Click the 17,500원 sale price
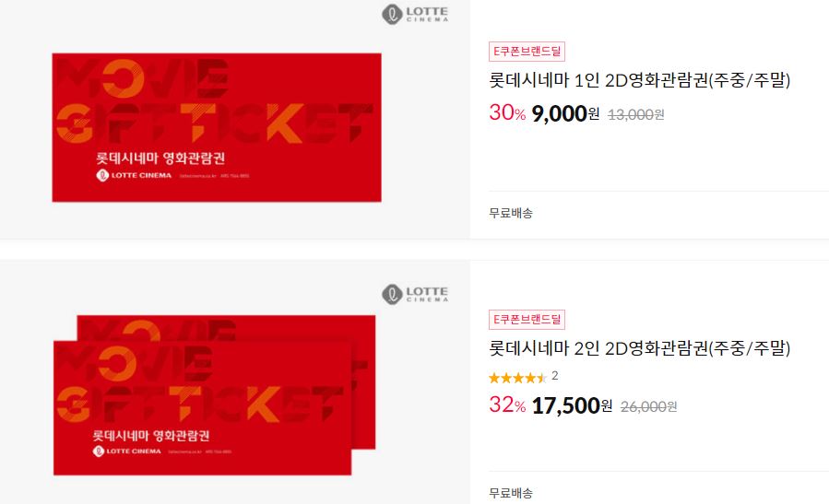Viewport: 829px width, 504px height. [572, 405]
